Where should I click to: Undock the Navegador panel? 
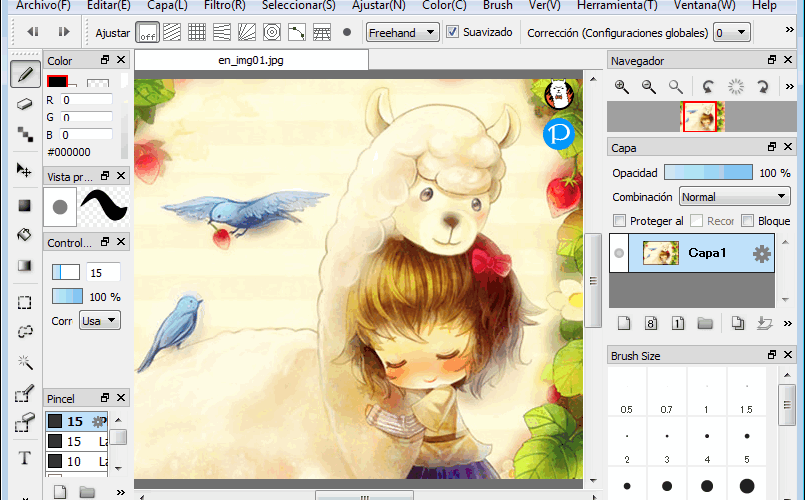(x=772, y=60)
